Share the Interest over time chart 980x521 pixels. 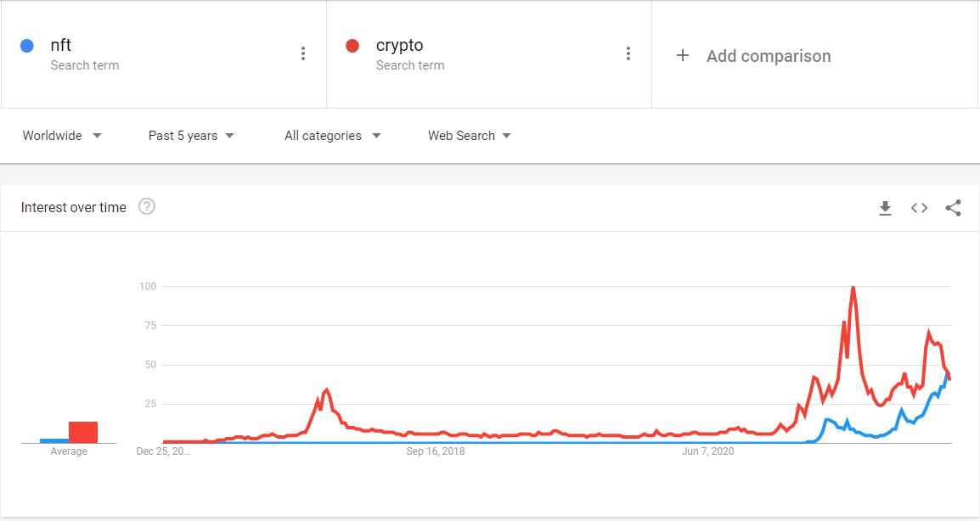point(953,208)
